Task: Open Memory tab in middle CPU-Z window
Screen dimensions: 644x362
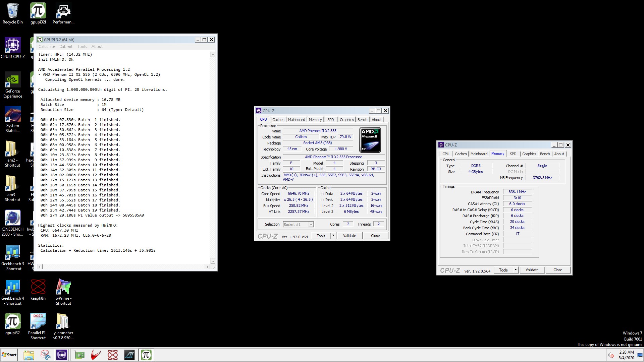Action: tap(315, 120)
